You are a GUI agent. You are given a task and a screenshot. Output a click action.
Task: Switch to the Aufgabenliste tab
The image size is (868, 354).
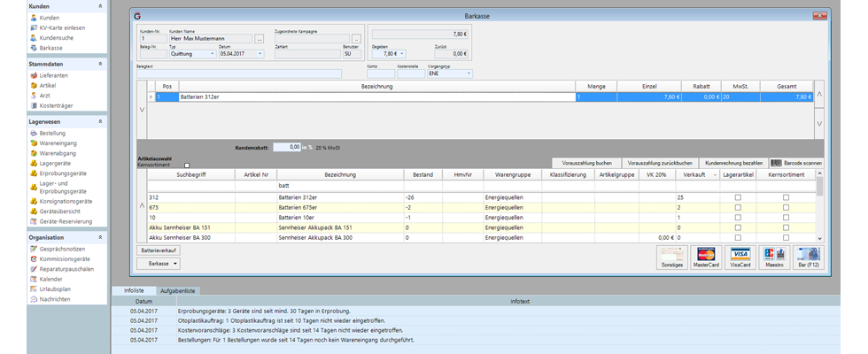(x=176, y=290)
